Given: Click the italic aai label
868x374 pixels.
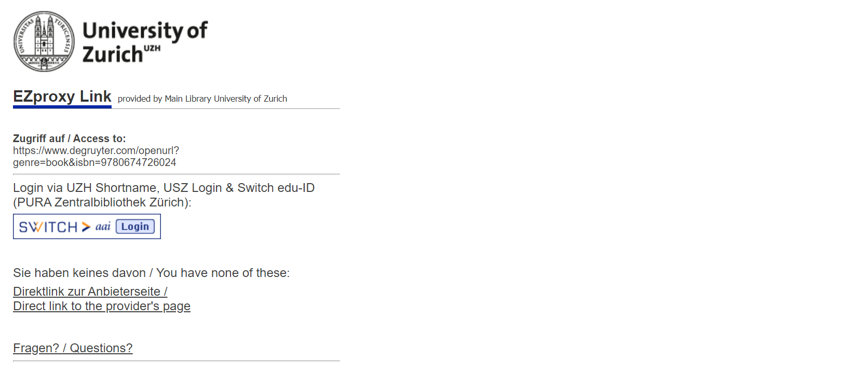Looking at the screenshot, I should click(103, 227).
